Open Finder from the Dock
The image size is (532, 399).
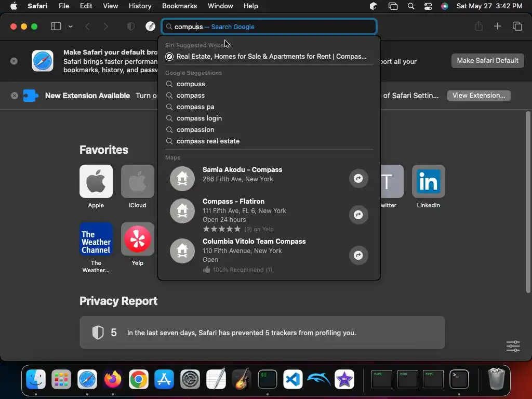[x=36, y=379]
